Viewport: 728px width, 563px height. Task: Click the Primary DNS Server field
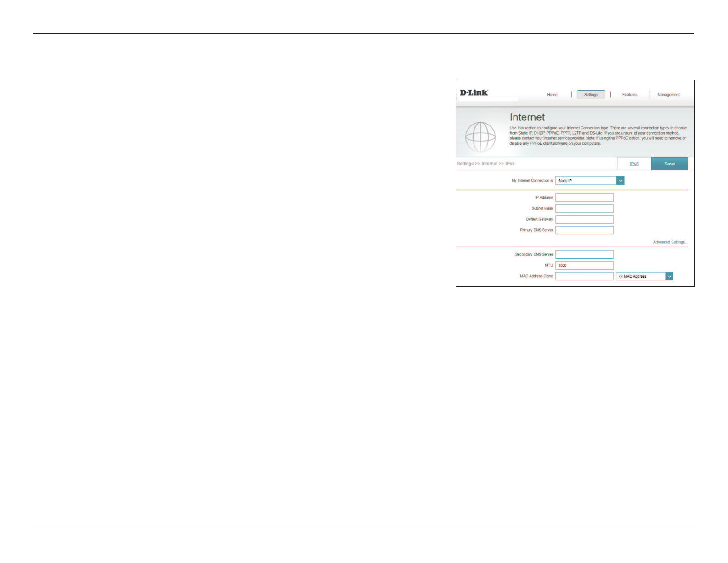[584, 230]
